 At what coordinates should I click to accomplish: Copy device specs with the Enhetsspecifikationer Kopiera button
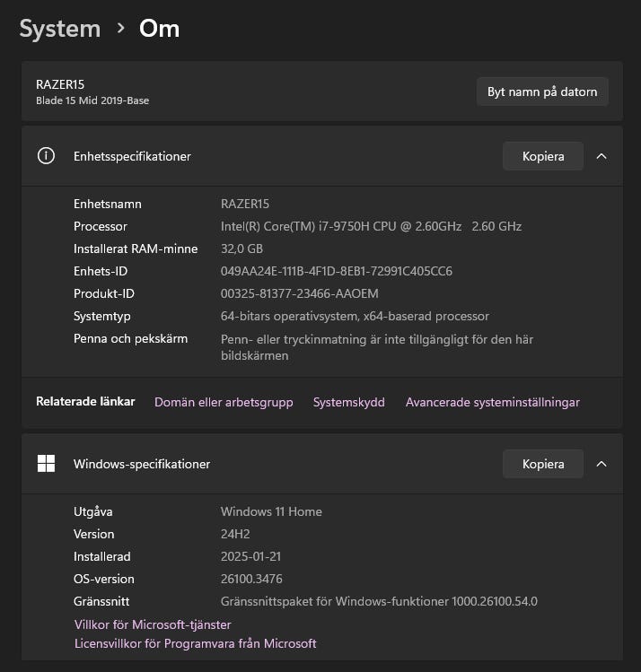tap(543, 156)
